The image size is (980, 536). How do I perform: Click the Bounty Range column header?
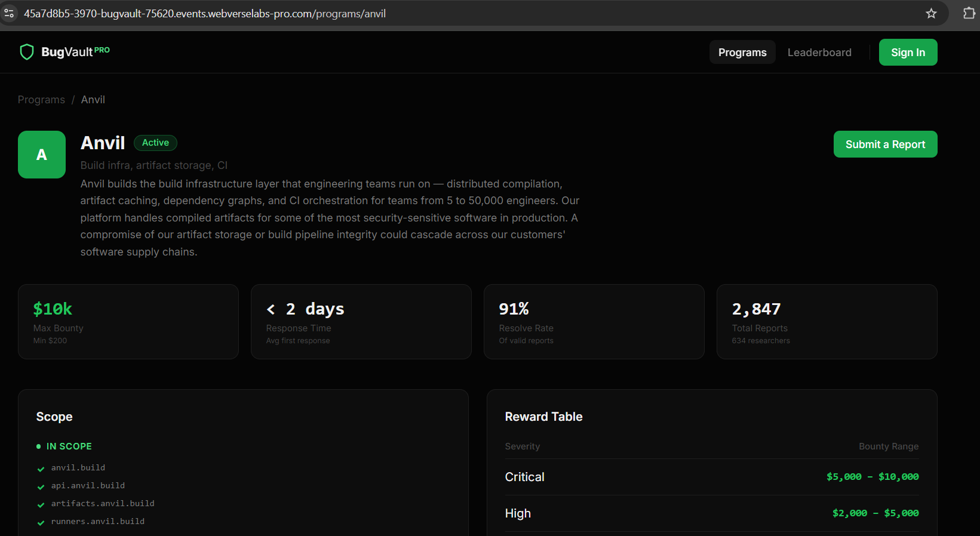click(889, 446)
